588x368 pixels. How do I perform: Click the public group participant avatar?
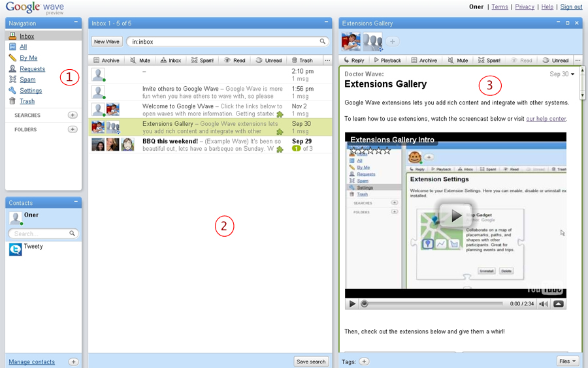click(373, 42)
